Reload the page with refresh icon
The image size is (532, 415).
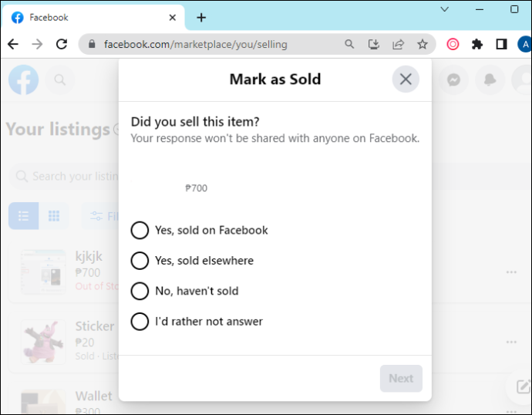coord(62,44)
